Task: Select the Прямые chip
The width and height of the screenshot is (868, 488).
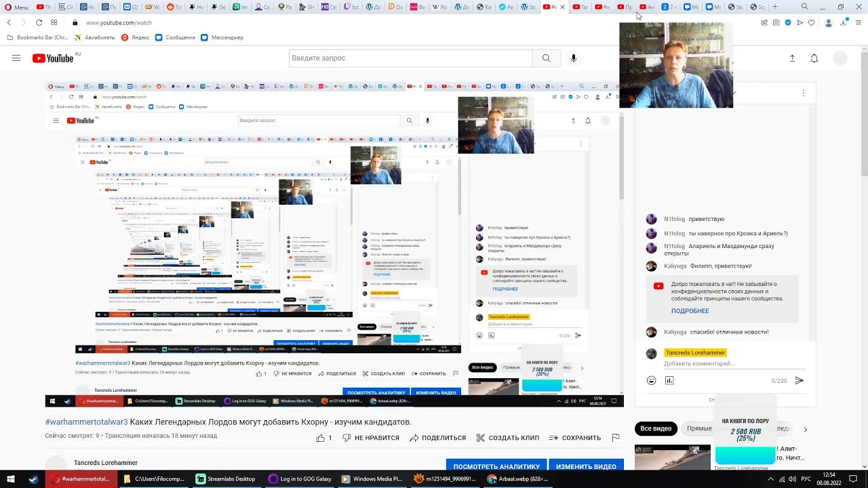Action: pyautogui.click(x=698, y=429)
